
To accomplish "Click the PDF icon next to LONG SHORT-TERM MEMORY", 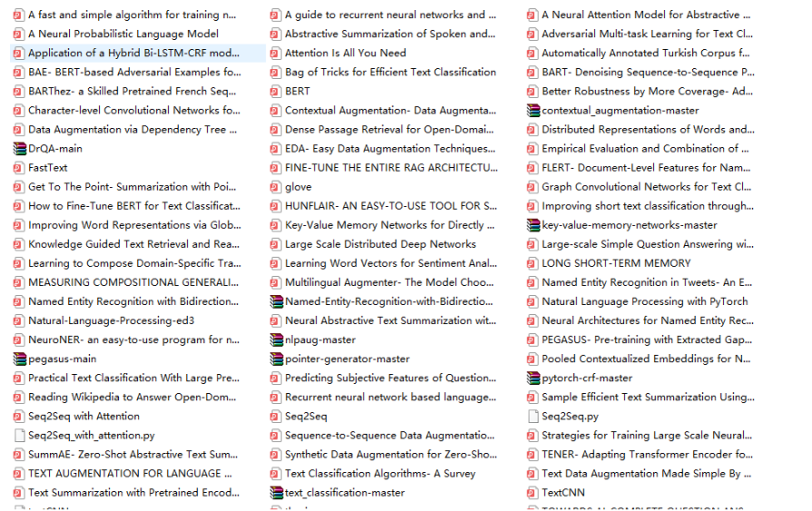I will 533,263.
